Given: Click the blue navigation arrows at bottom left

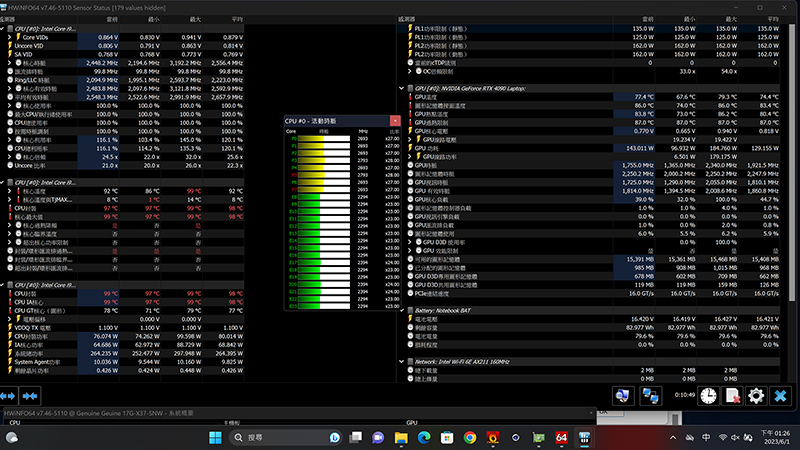Looking at the screenshot, I should (x=15, y=396).
